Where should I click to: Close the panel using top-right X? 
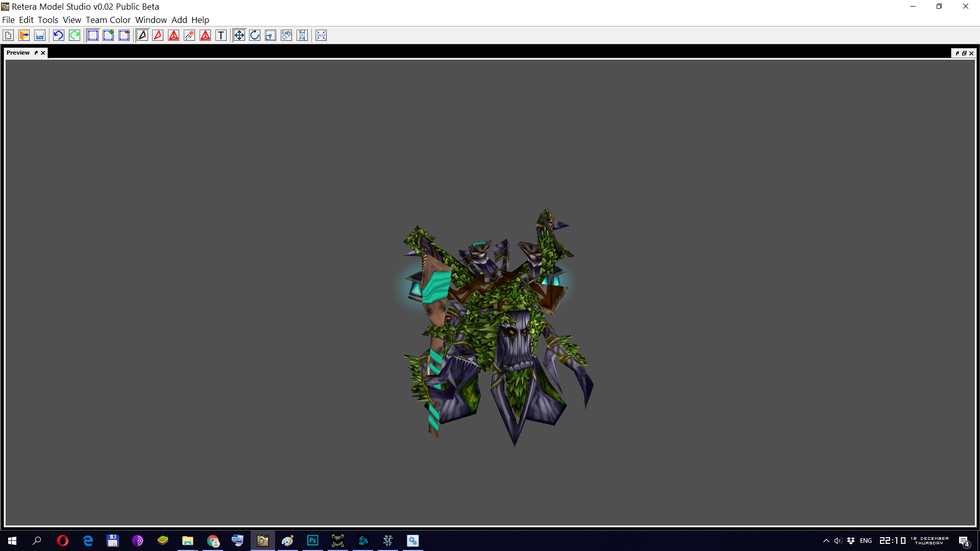(971, 53)
